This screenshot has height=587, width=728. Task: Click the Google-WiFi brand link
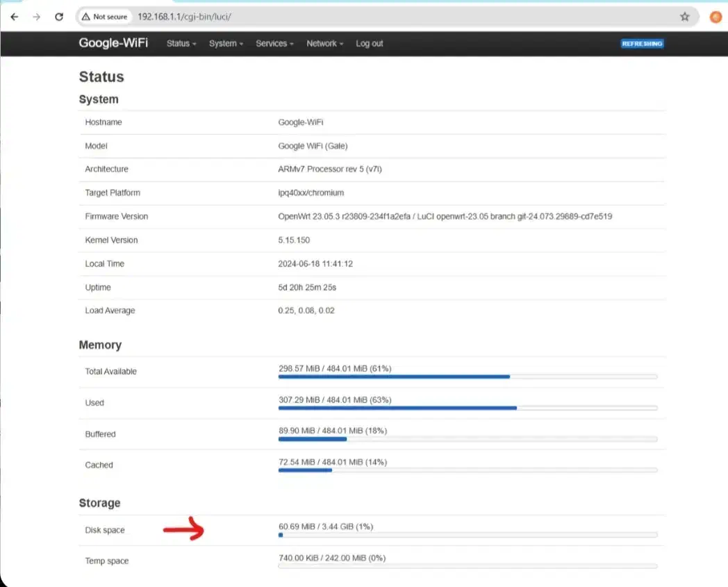[x=113, y=43]
